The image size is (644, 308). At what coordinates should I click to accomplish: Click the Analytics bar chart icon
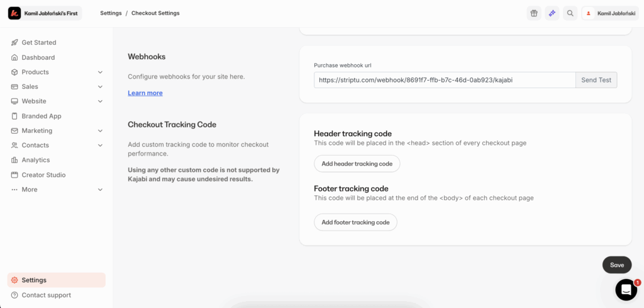pyautogui.click(x=14, y=160)
